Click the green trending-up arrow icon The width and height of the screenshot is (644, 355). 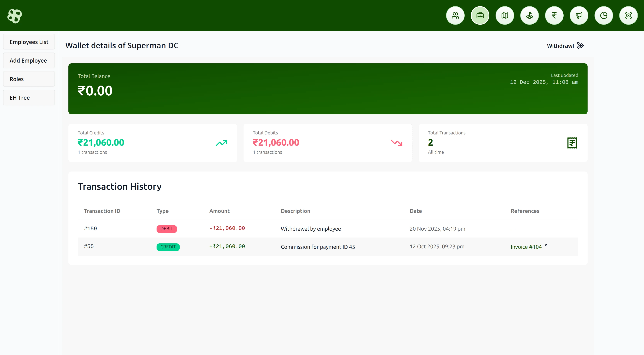click(221, 143)
